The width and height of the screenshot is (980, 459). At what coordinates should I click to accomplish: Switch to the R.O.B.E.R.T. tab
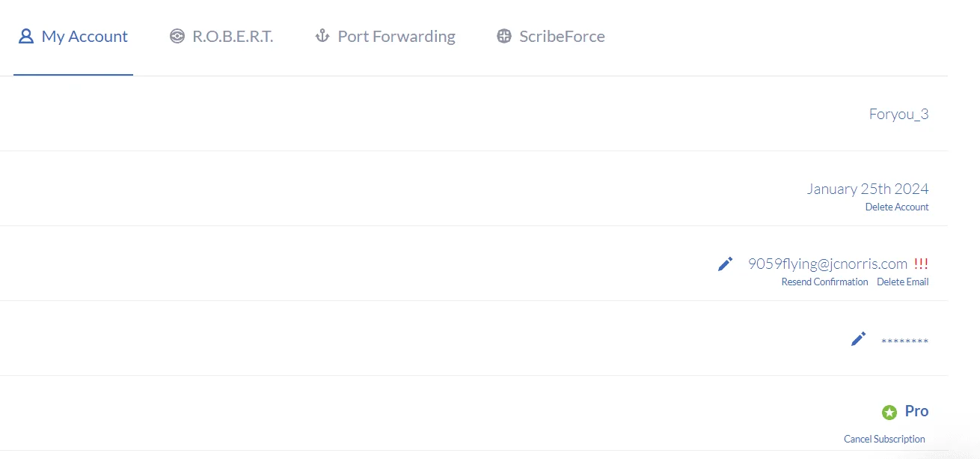221,36
